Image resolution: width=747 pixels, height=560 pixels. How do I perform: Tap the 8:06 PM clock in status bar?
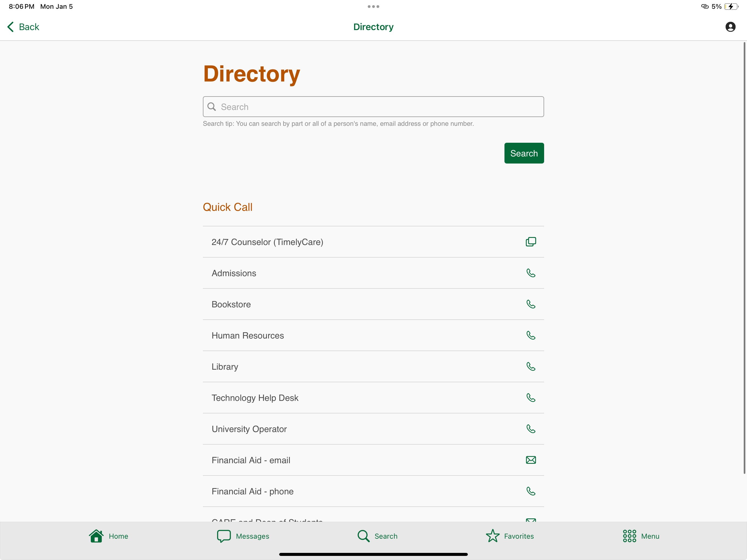tap(22, 6)
